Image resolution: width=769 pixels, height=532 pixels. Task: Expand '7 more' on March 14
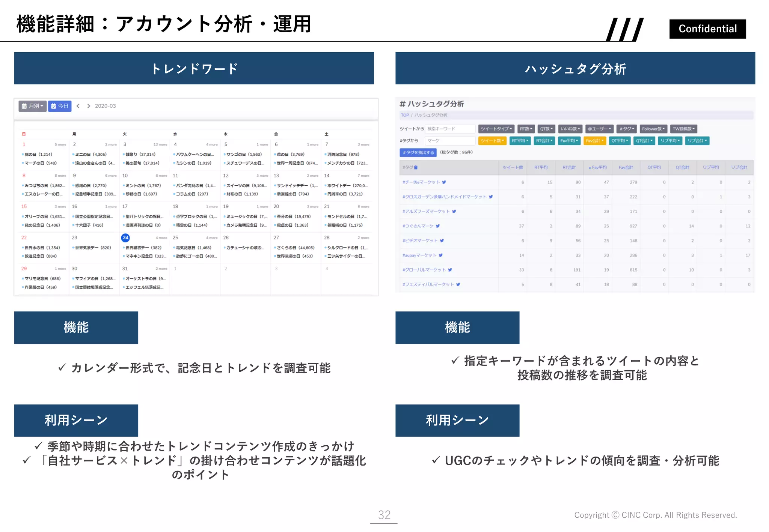point(363,176)
